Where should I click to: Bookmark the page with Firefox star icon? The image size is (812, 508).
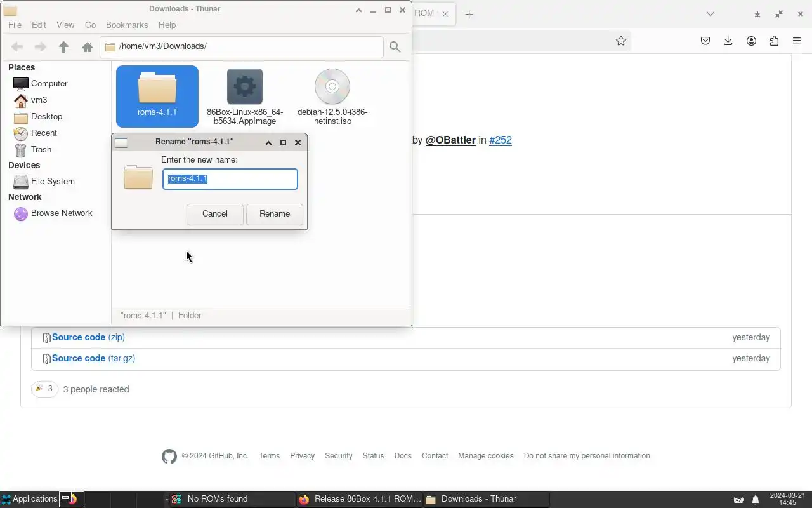tap(621, 41)
